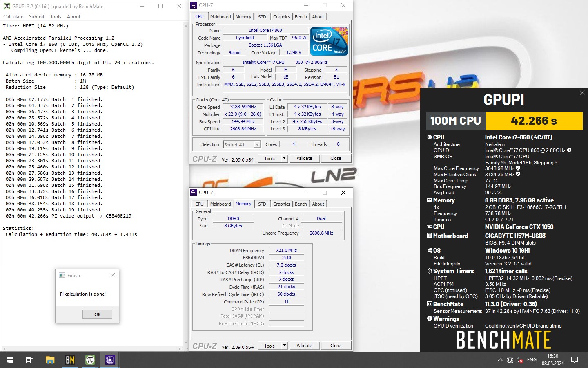588x368 pixels.
Task: Open the Tools menu in GPUPI
Action: (x=56, y=17)
